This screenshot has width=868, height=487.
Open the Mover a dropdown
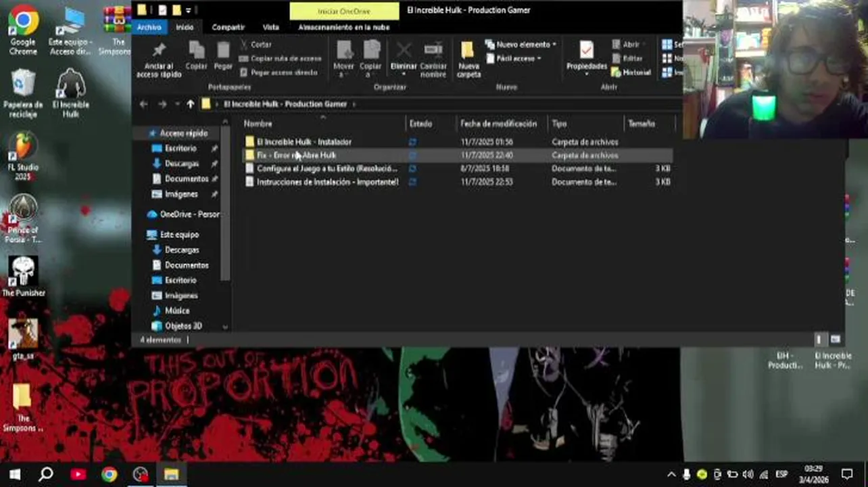(343, 59)
